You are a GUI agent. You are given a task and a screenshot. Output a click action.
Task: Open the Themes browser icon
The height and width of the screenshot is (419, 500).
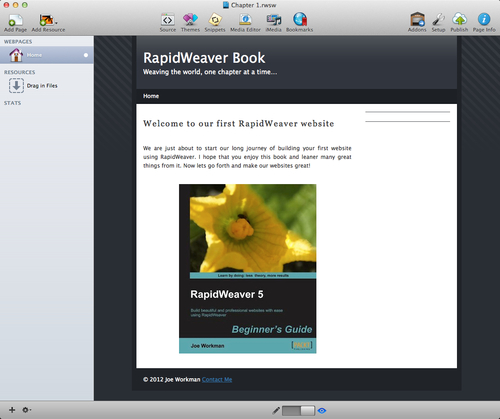point(190,20)
